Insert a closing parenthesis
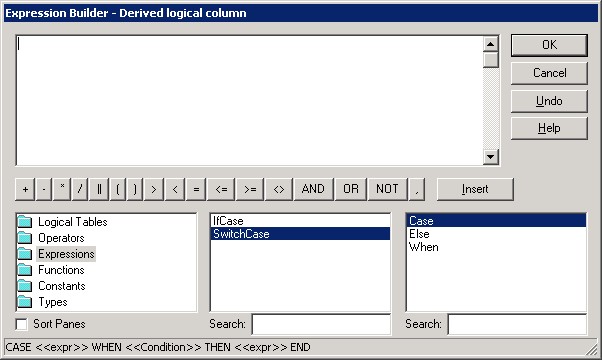 (135, 189)
